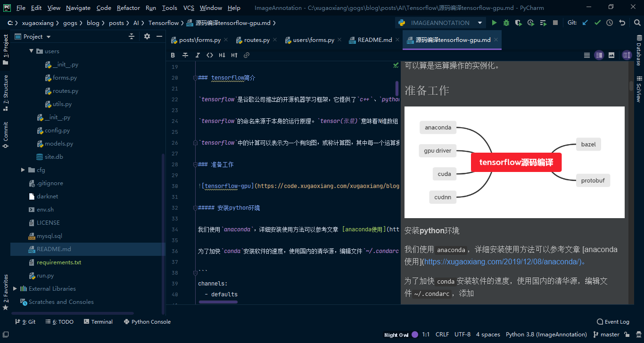Close the users\forms.py tab
Viewport: 644px width, 343px height.
pyautogui.click(x=339, y=40)
